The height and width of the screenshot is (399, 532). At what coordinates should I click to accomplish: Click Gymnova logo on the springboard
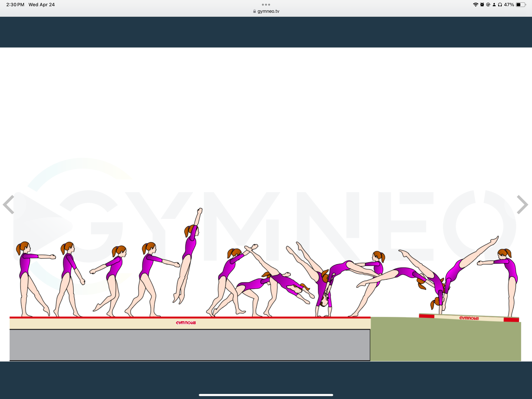coord(469,318)
